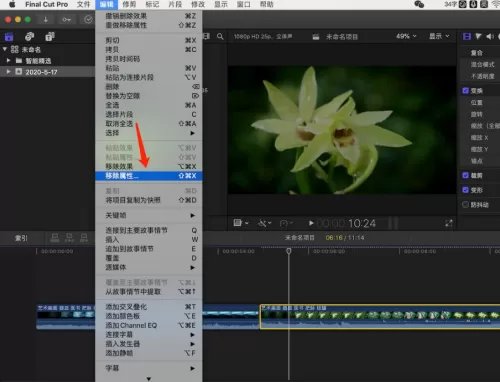Play the viewer video
The height and width of the screenshot is (382, 500).
tap(311, 223)
